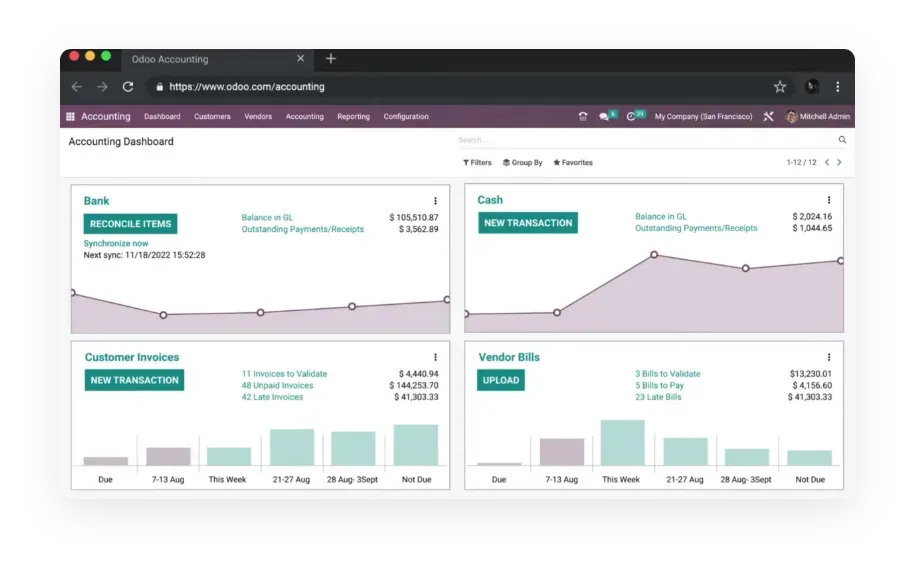Click the Upload button in Vendor Bills
The height and width of the screenshot is (570, 915).
501,380
